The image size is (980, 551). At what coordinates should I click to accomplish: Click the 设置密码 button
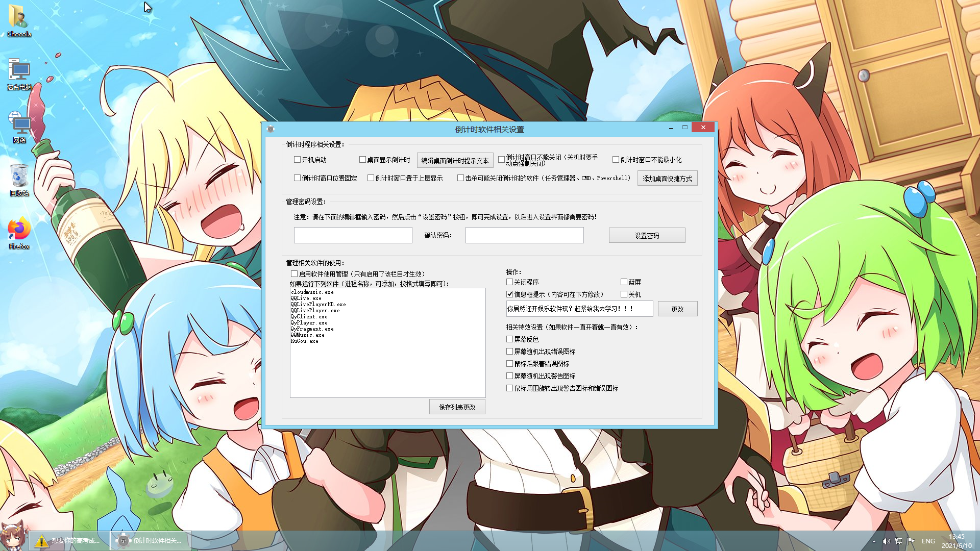[x=647, y=236]
